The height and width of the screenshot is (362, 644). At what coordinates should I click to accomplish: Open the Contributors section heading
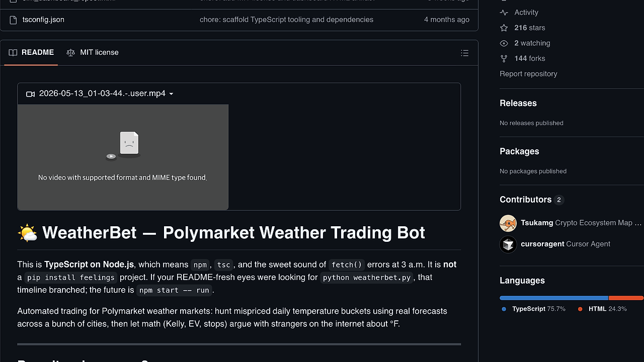pos(526,200)
